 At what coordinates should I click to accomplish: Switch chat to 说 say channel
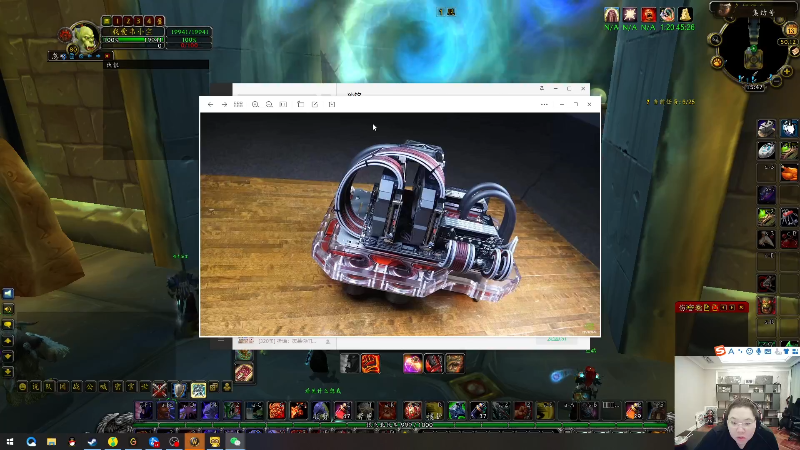click(x=35, y=387)
